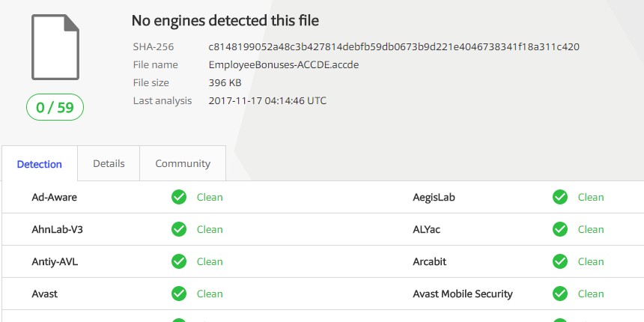This screenshot has width=644, height=322.
Task: Click the green checkmark beside AegisLab
Action: 560,197
